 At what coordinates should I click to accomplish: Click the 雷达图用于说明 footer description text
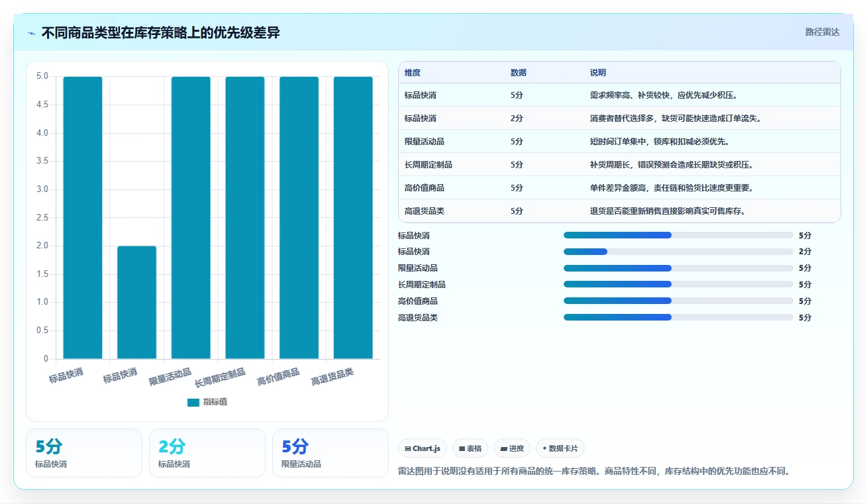click(594, 472)
